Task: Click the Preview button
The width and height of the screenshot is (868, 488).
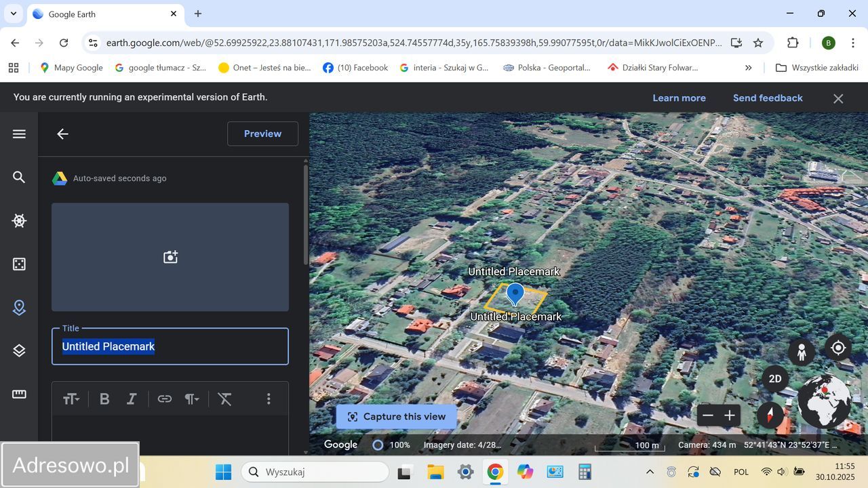Action: 262,134
